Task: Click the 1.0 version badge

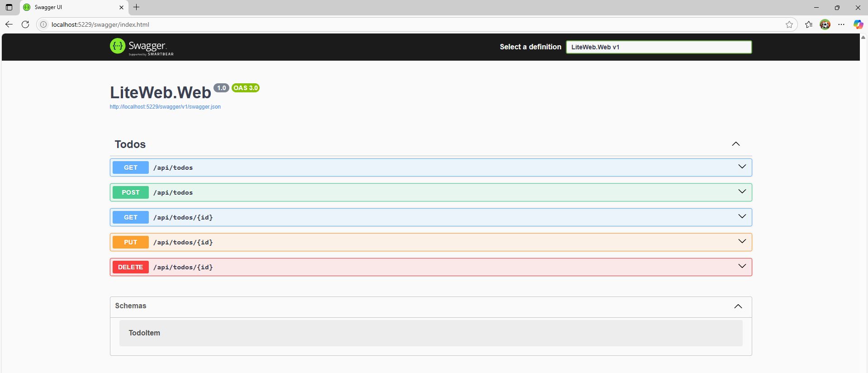Action: point(221,88)
